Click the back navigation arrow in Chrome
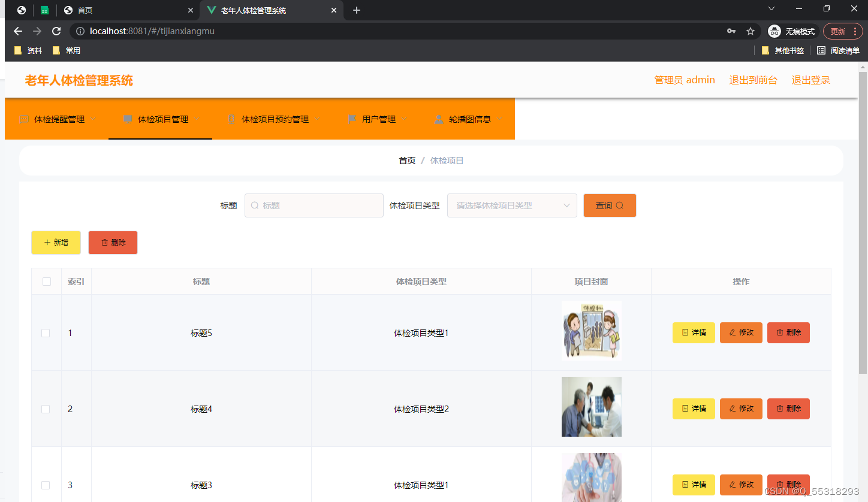The image size is (868, 502). [x=18, y=31]
